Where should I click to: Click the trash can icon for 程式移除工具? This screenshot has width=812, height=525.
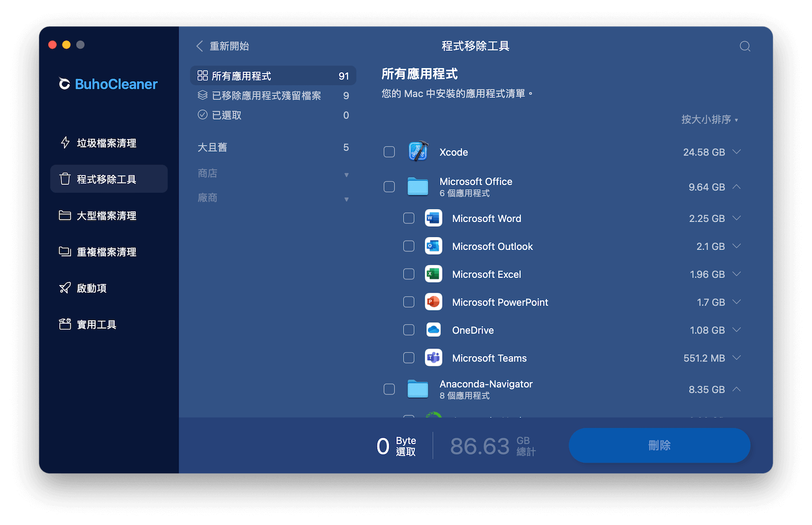pyautogui.click(x=65, y=179)
